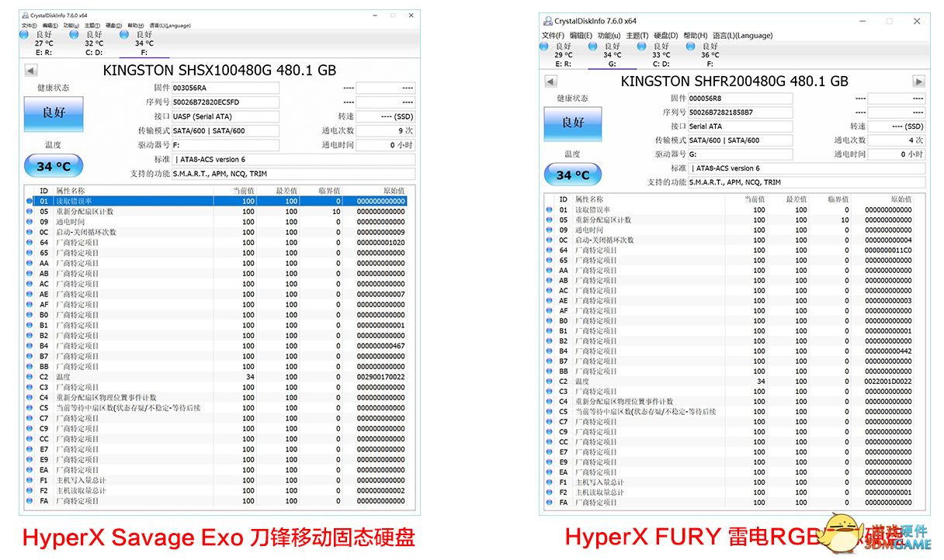Click status orb of row FA in the SHFR200480G window
The width and height of the screenshot is (944, 560).
click(x=549, y=503)
